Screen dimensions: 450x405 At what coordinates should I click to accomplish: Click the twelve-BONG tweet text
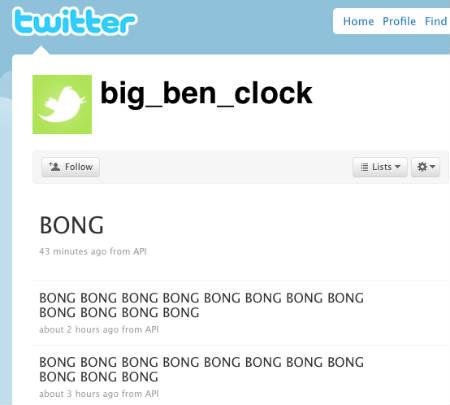[201, 305]
